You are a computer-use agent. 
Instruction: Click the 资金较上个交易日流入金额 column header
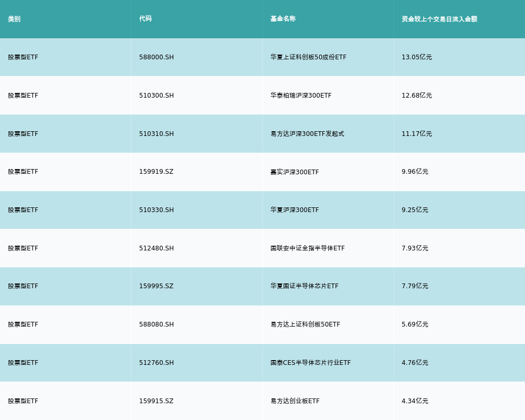[x=439, y=19]
